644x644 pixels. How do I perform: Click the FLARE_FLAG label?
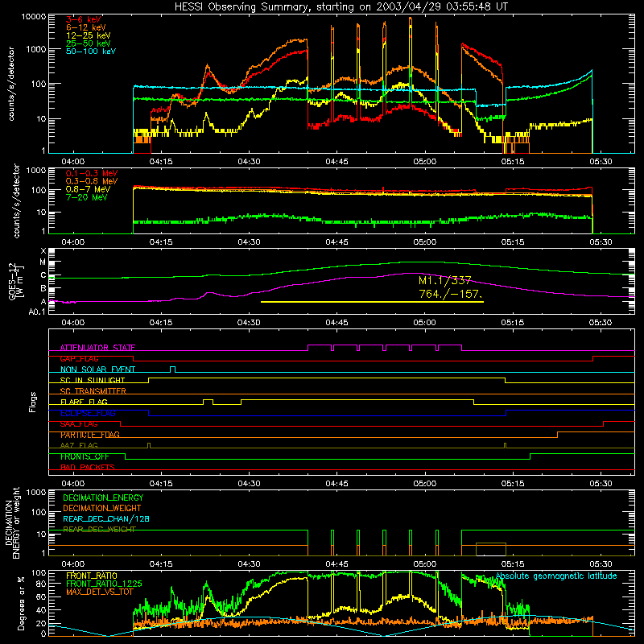pyautogui.click(x=84, y=402)
